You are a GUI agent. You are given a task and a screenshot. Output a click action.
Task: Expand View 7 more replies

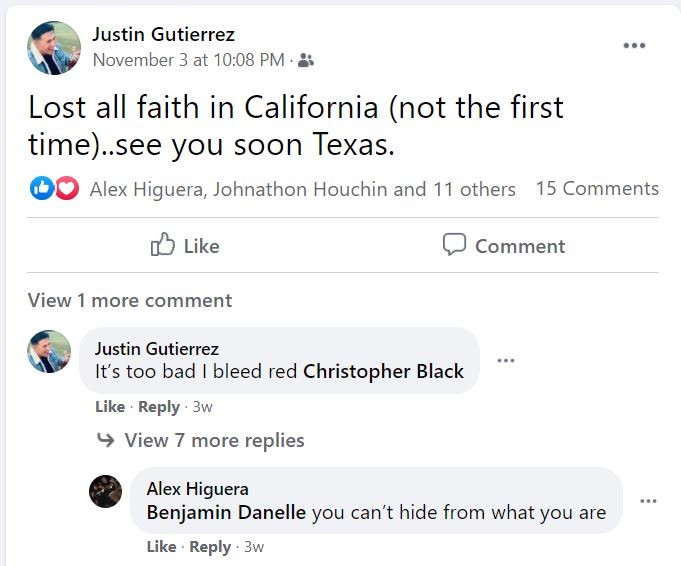[x=214, y=440]
